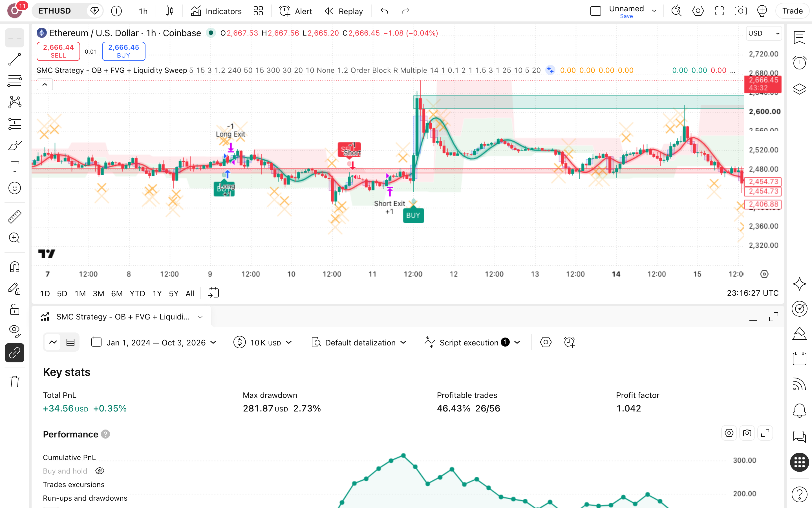Open the layout templates grid icon
This screenshot has height=508, width=812.
click(x=258, y=11)
